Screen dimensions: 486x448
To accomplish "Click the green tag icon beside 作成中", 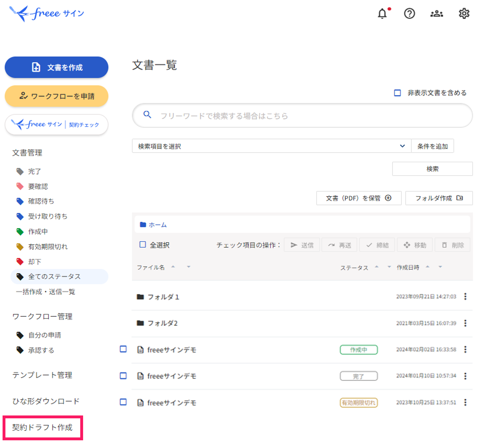I will pyautogui.click(x=20, y=231).
